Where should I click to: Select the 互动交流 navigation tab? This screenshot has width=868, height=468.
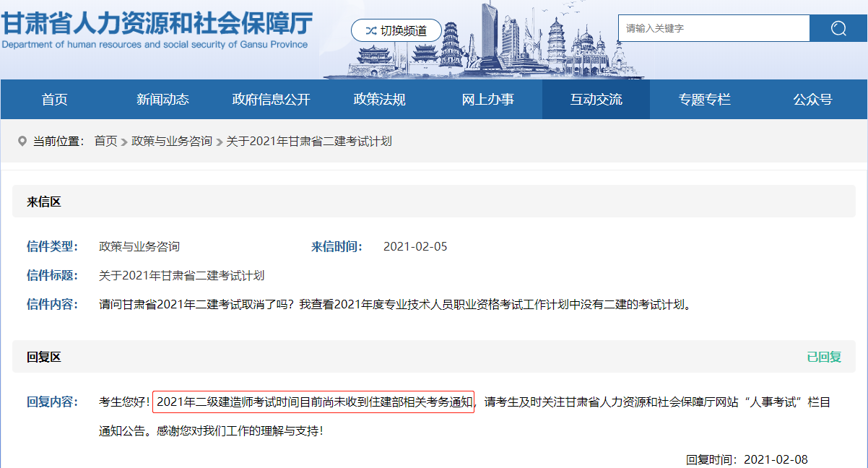596,99
